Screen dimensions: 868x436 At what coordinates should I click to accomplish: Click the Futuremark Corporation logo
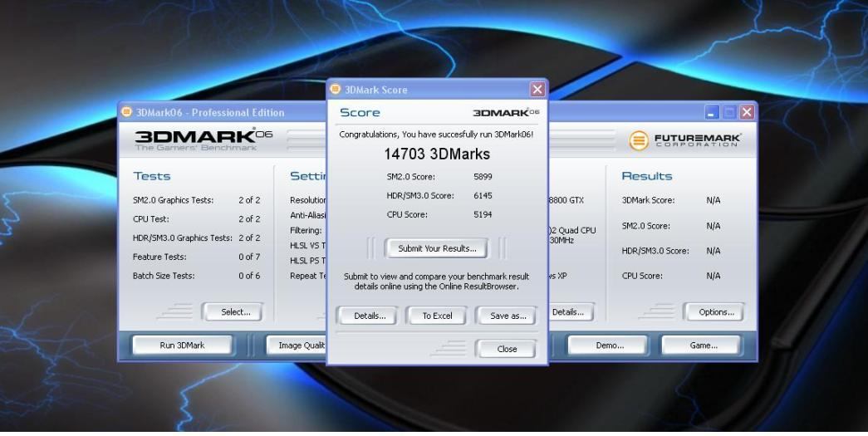point(684,140)
